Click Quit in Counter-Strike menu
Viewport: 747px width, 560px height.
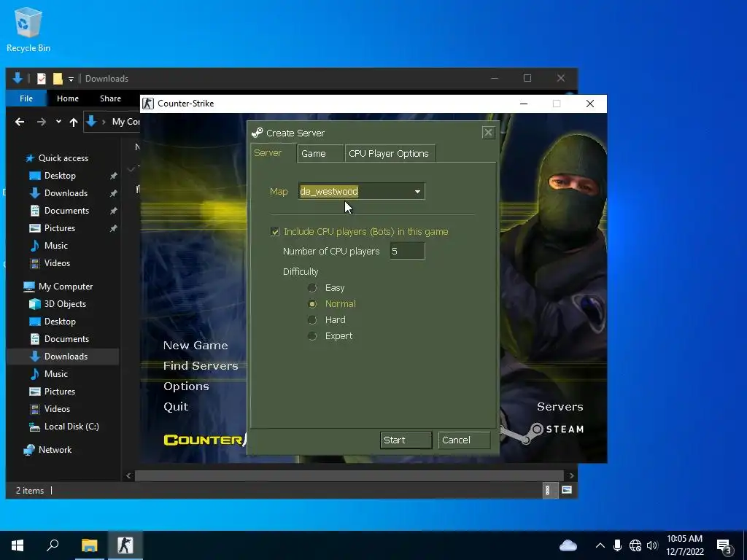176,407
